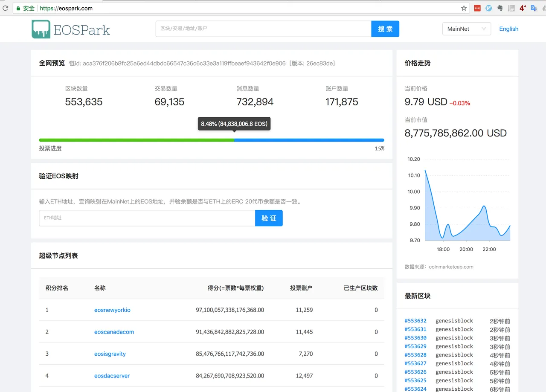Open block #553627
The height and width of the screenshot is (392, 546).
click(415, 363)
